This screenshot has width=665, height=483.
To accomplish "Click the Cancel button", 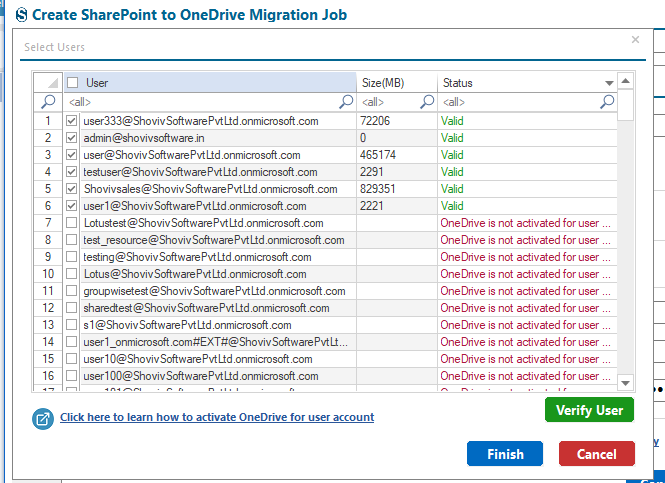I will (597, 454).
